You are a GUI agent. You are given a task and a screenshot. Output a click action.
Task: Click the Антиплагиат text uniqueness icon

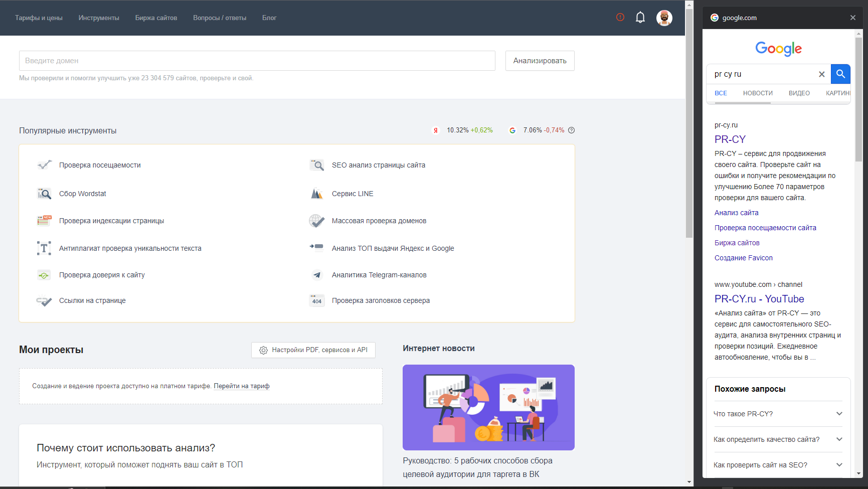click(44, 248)
